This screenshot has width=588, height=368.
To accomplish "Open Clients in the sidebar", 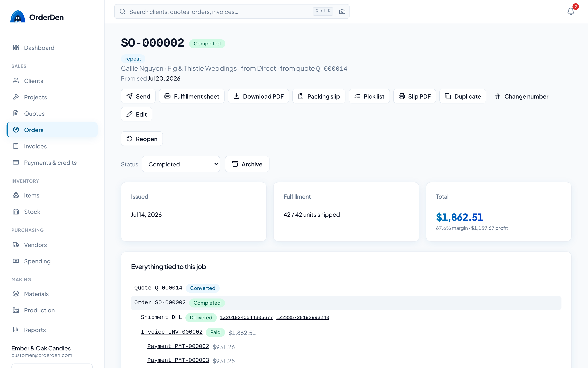I will tap(52, 81).
